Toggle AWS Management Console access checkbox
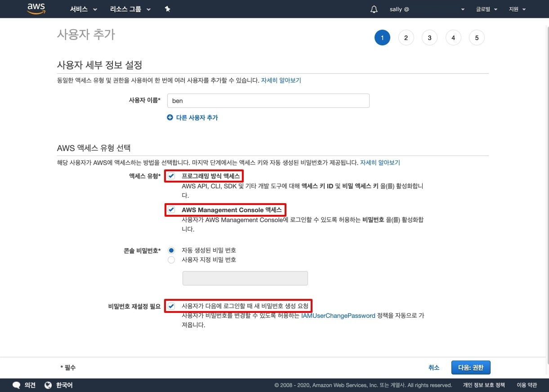This screenshot has height=392, width=549. point(171,210)
